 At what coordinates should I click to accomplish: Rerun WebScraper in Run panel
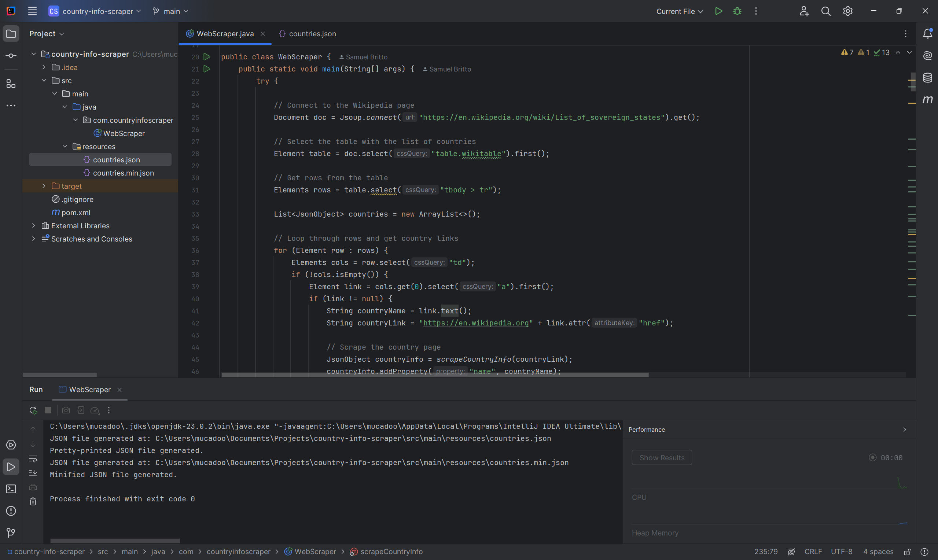click(33, 410)
